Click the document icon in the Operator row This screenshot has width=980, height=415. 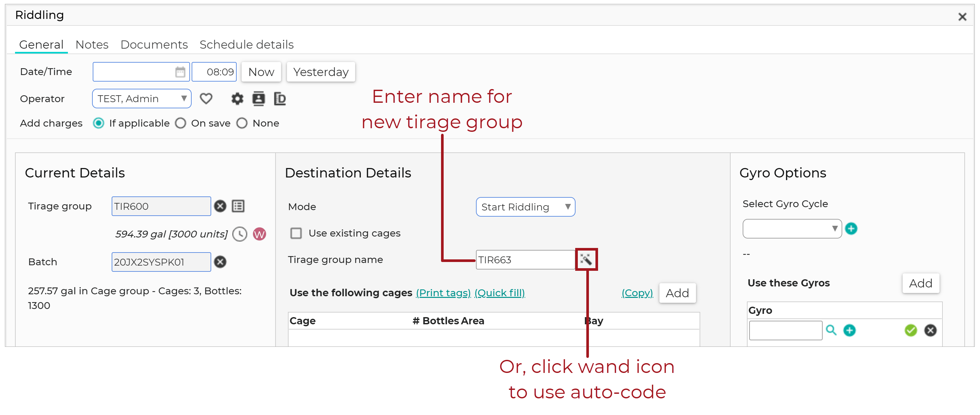[280, 99]
